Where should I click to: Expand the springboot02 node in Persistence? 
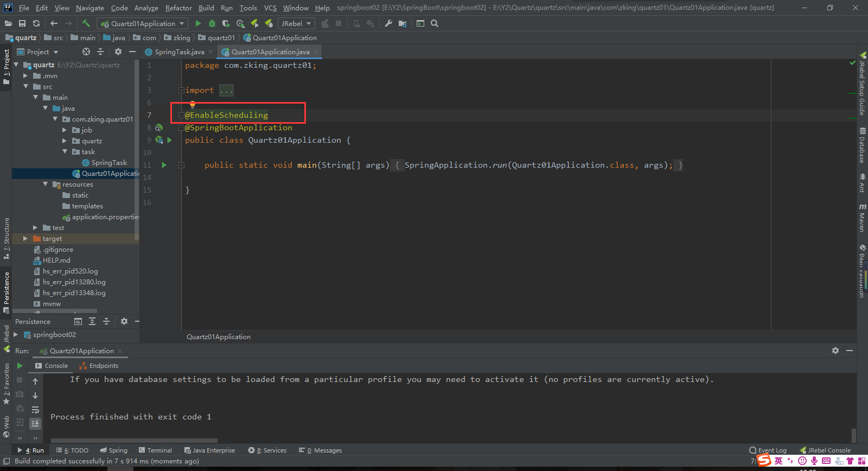16,335
